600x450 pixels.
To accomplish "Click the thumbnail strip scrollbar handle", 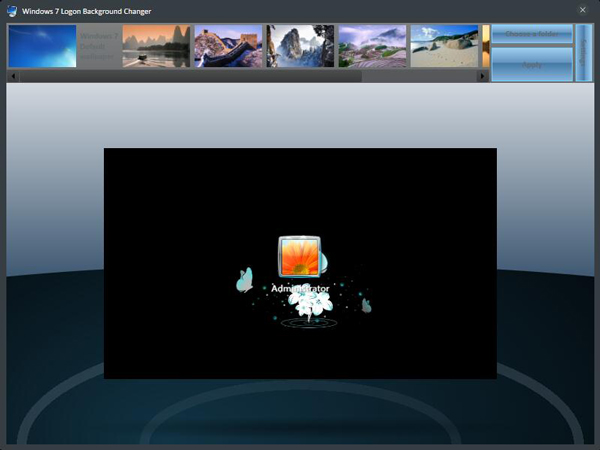I will pyautogui.click(x=191, y=76).
